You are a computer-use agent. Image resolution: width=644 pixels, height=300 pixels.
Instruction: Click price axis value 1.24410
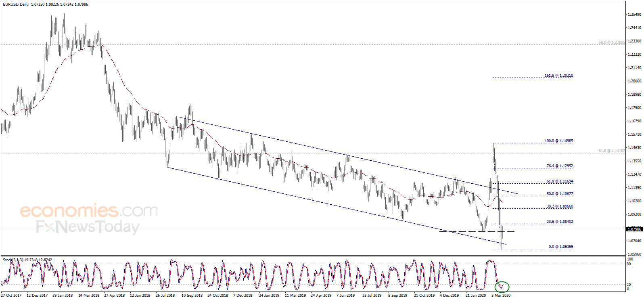pyautogui.click(x=635, y=28)
